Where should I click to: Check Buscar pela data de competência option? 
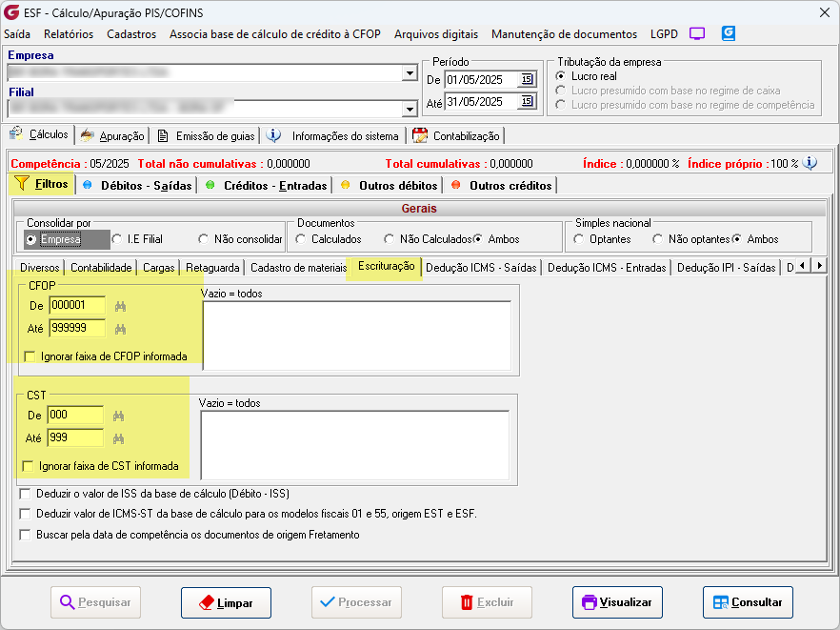click(x=190, y=535)
